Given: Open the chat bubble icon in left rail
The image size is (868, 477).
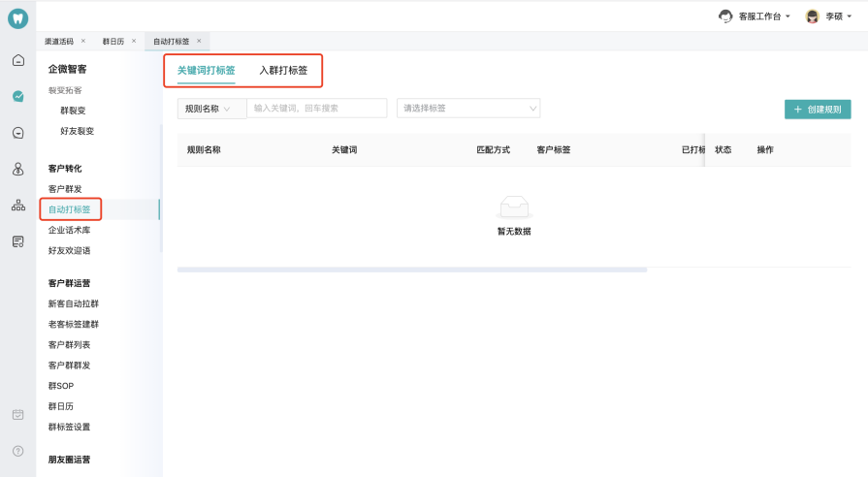Looking at the screenshot, I should [x=17, y=133].
